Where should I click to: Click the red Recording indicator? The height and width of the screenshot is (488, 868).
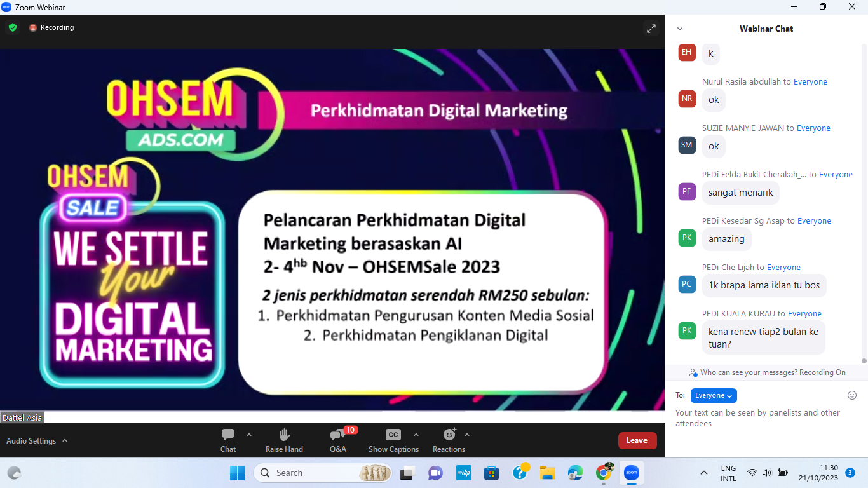pos(51,27)
